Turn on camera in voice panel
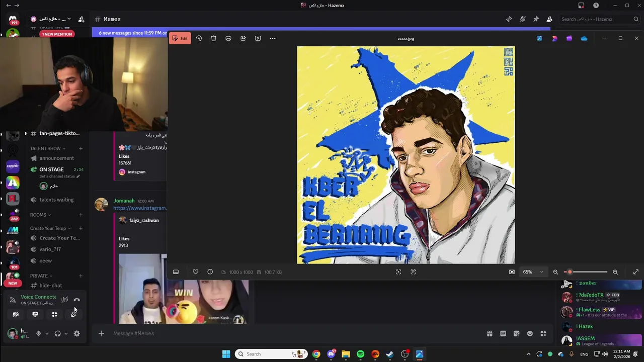 16,314
